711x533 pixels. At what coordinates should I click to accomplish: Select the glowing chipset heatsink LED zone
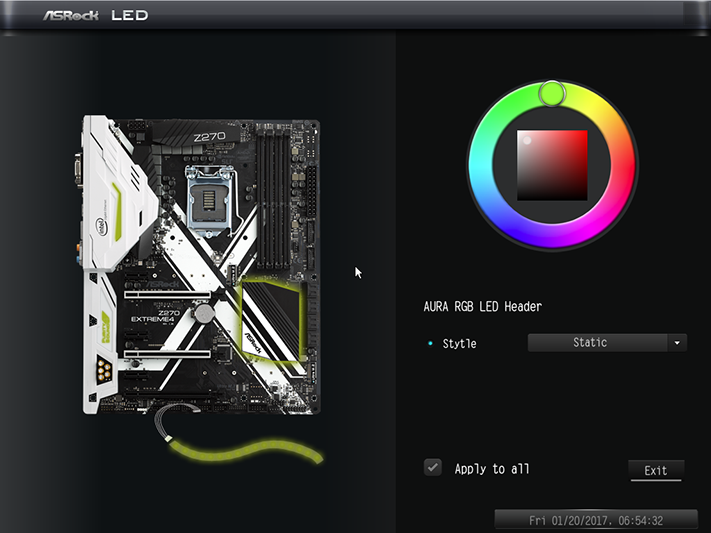pyautogui.click(x=271, y=320)
